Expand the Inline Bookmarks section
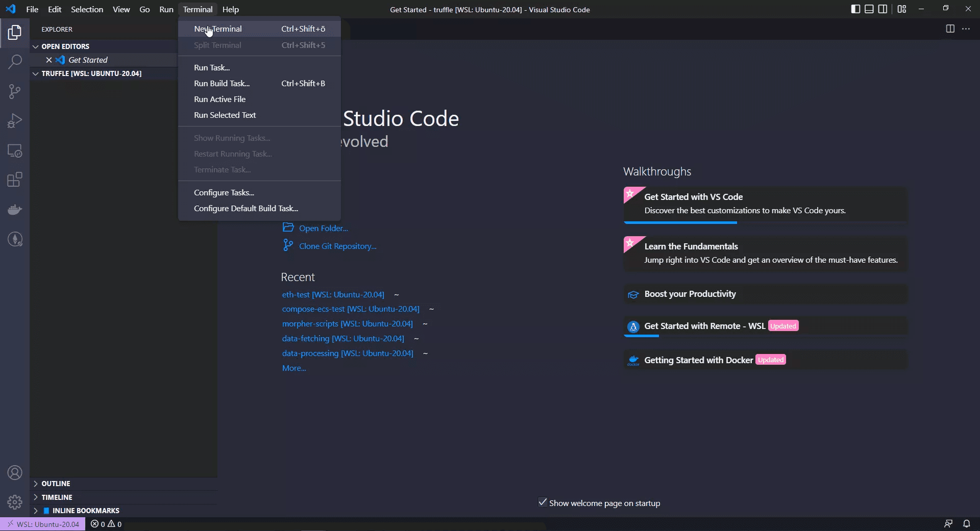The image size is (980, 531). pos(124,511)
